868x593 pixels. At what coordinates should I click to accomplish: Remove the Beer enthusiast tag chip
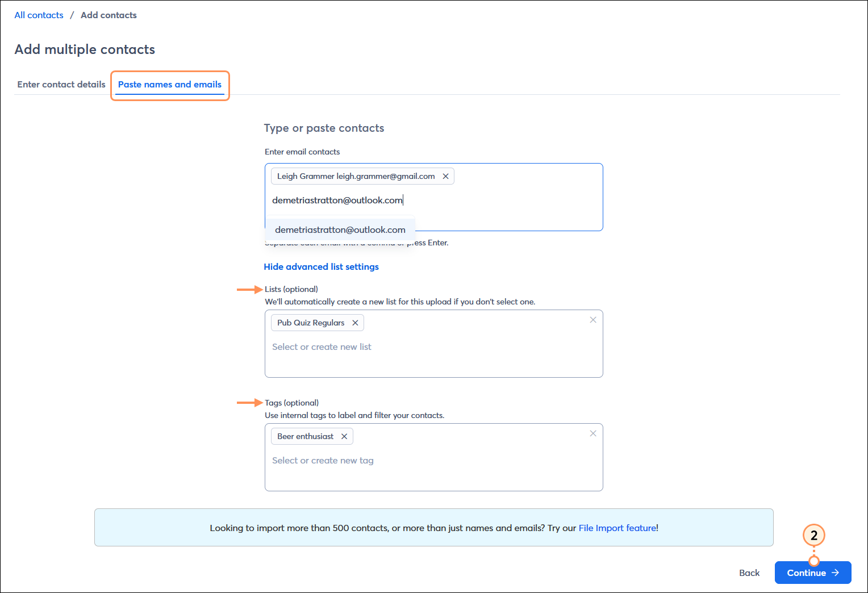[x=344, y=436]
